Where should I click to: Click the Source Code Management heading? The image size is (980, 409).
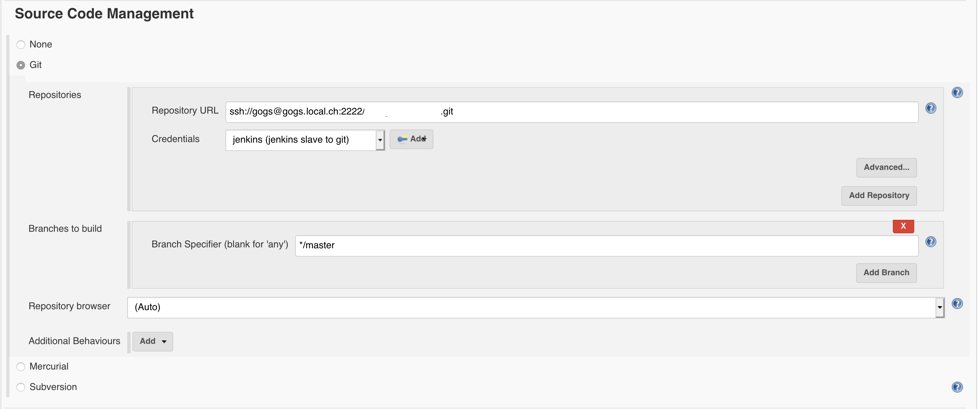104,14
